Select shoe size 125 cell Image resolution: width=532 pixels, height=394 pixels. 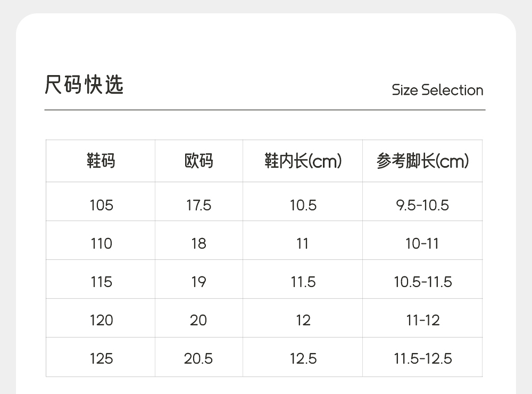101,358
